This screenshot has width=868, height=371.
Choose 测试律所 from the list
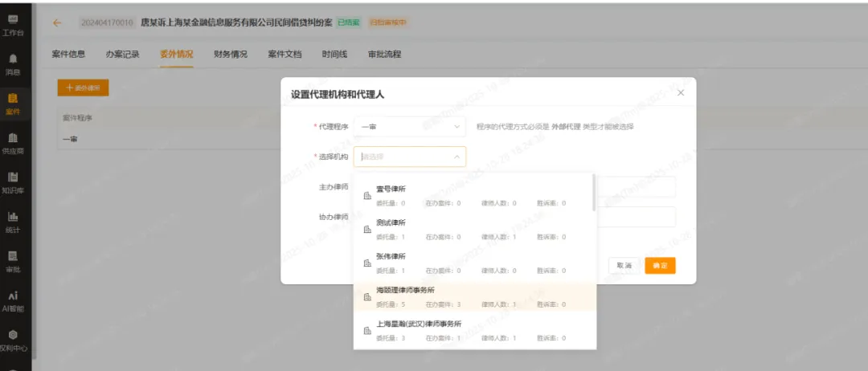click(x=474, y=230)
